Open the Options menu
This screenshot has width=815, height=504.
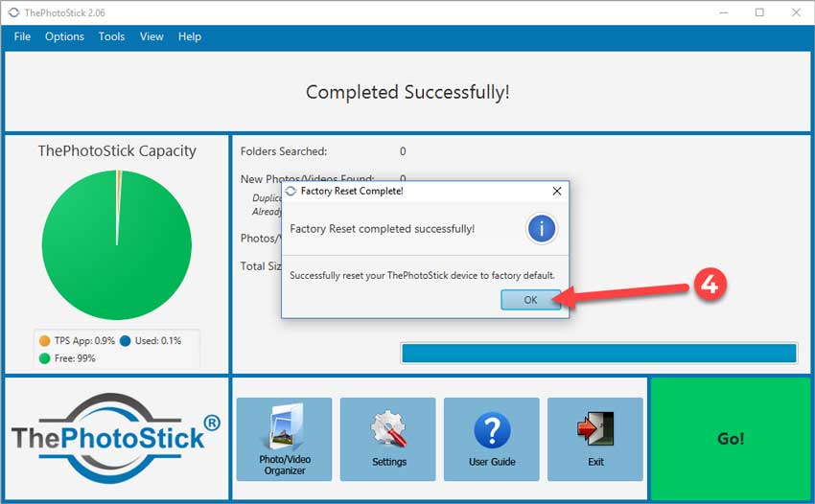coord(64,37)
